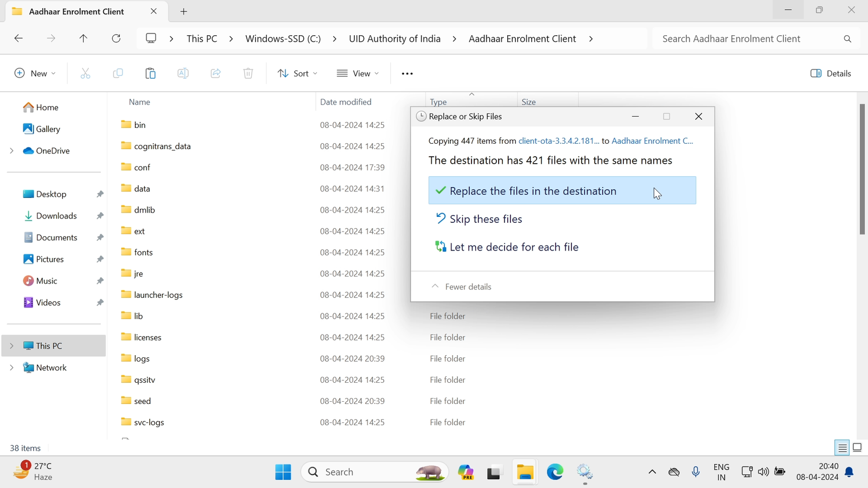868x488 pixels.
Task: Click the Cut scissors icon in toolbar
Action: tap(85, 73)
